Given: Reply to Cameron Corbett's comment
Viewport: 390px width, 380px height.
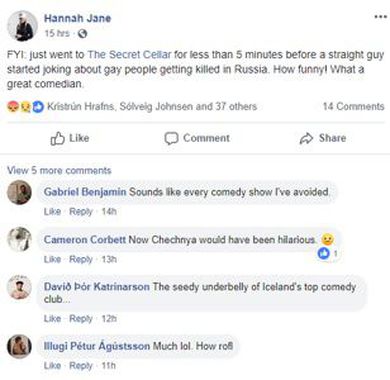Looking at the screenshot, I should point(81,259).
